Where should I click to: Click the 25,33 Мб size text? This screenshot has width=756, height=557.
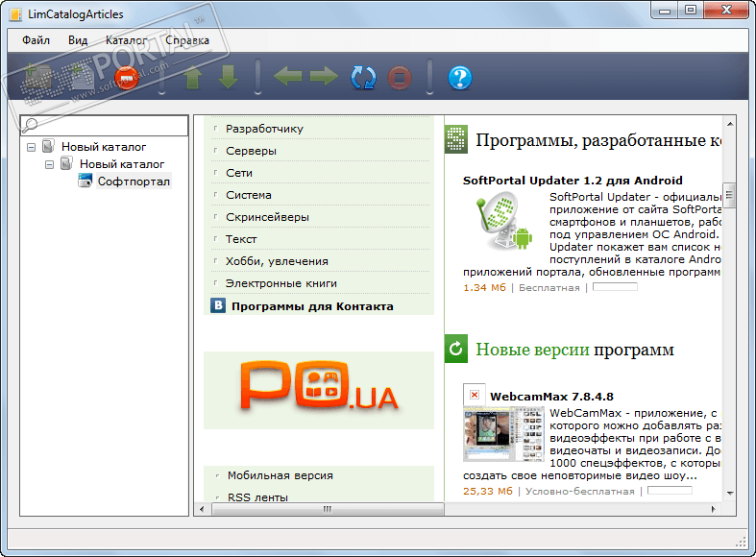pos(487,491)
